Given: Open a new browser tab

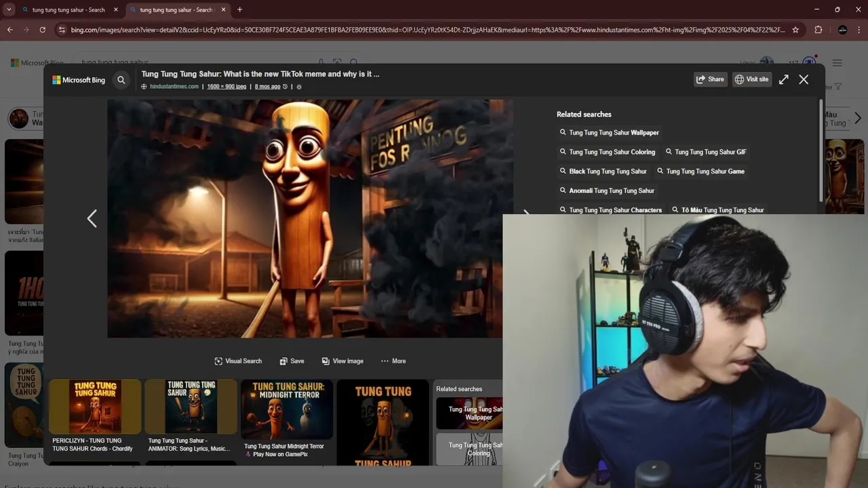Looking at the screenshot, I should 239,10.
